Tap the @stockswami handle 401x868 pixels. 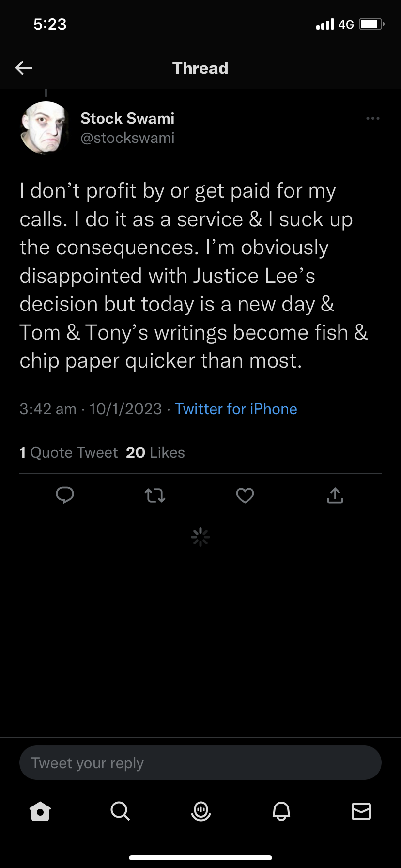pos(127,138)
